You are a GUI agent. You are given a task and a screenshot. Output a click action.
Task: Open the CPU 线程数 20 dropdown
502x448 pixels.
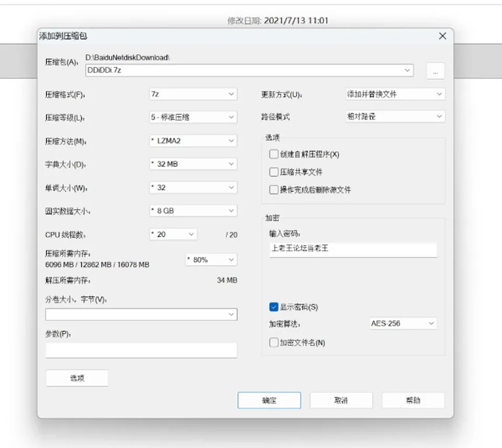pyautogui.click(x=173, y=234)
